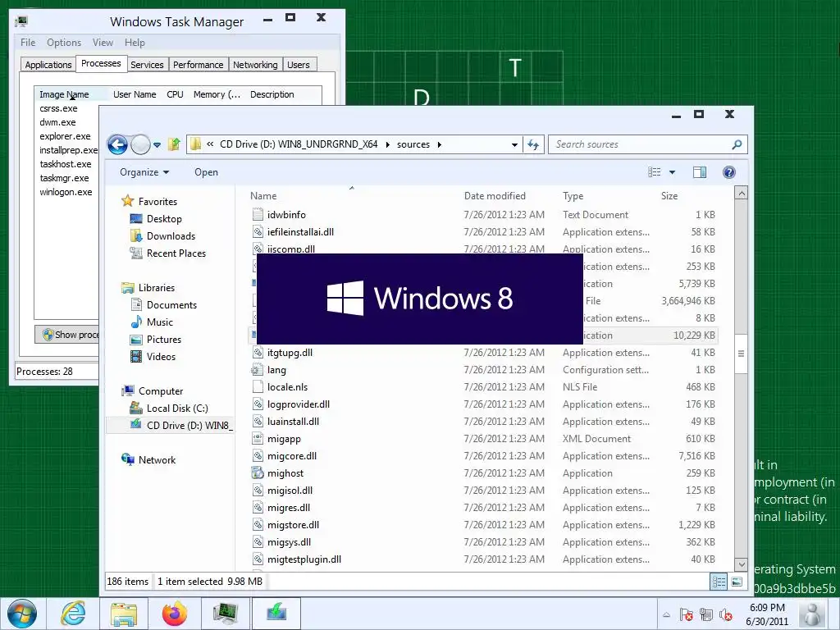Select migstore.dll file

[x=293, y=525]
